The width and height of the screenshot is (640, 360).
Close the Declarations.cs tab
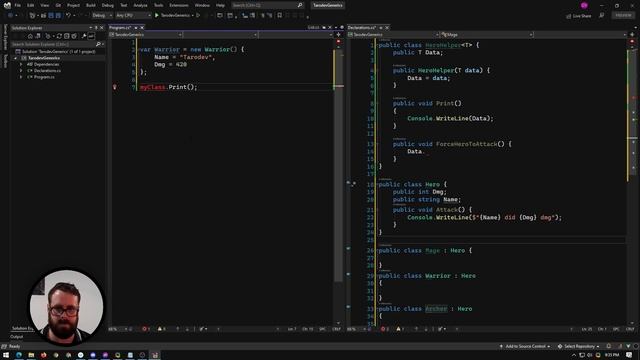tap(387, 27)
